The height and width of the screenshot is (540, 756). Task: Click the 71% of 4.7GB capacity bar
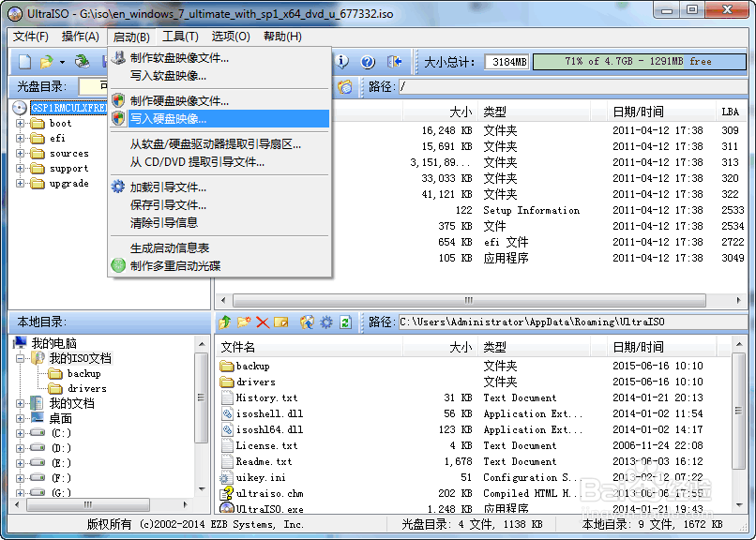coord(640,62)
